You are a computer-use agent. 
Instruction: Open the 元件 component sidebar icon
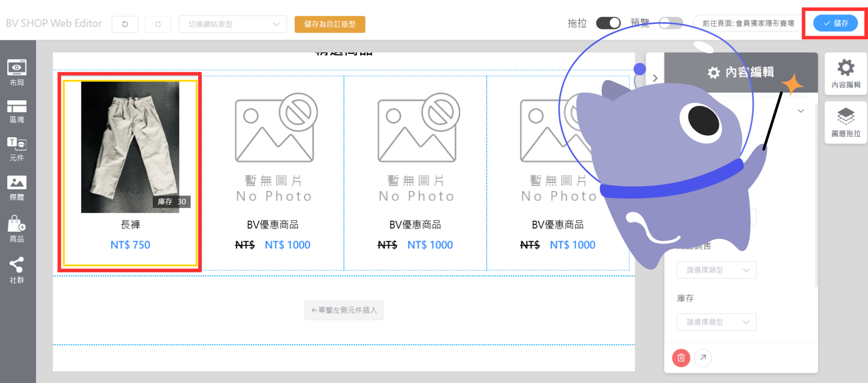(17, 149)
